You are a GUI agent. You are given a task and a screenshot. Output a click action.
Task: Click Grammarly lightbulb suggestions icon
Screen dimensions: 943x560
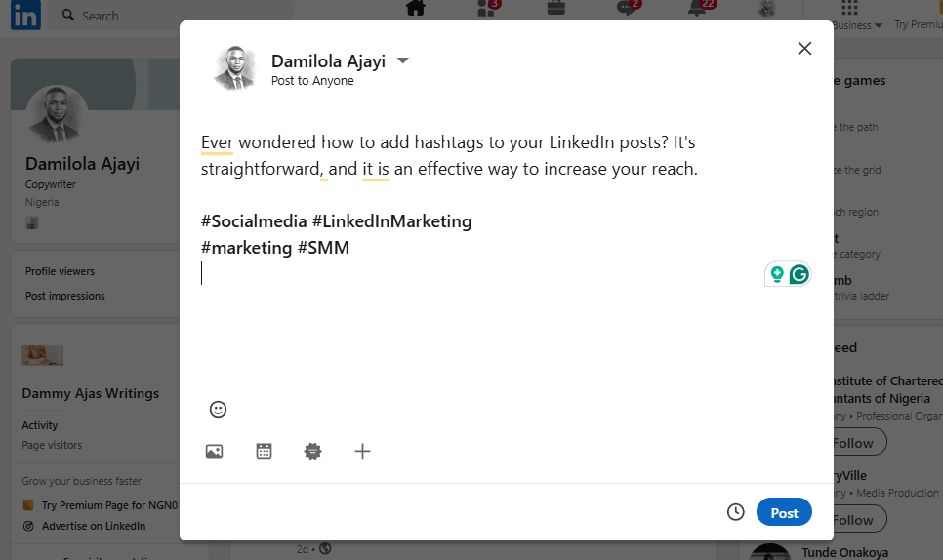(x=777, y=274)
